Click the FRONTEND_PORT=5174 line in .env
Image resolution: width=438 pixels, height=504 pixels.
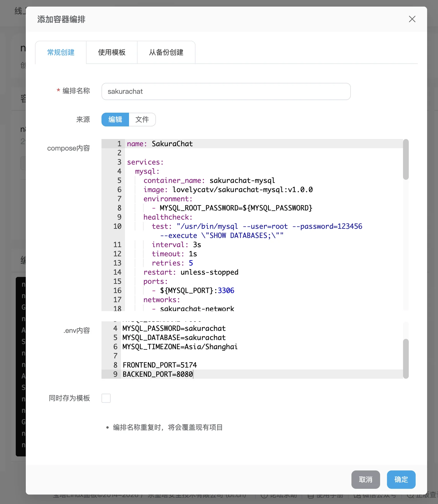coord(160,365)
